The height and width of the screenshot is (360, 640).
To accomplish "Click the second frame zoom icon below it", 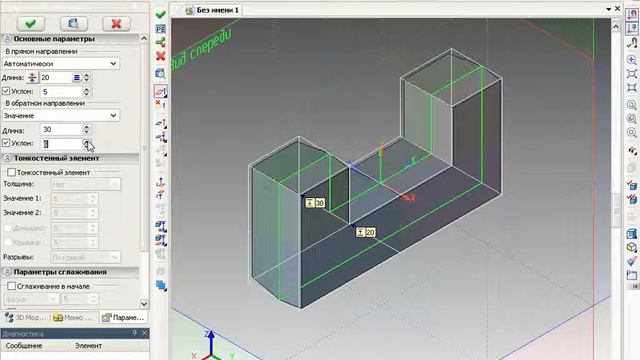I will [632, 88].
